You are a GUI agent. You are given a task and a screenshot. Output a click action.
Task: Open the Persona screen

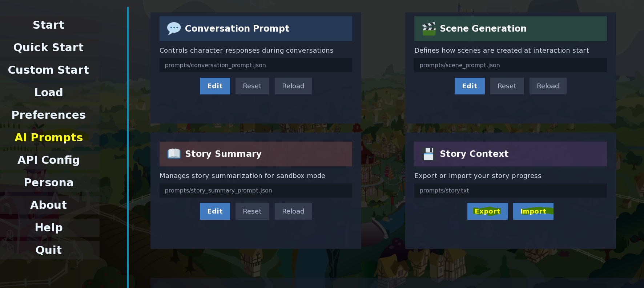[x=49, y=182]
